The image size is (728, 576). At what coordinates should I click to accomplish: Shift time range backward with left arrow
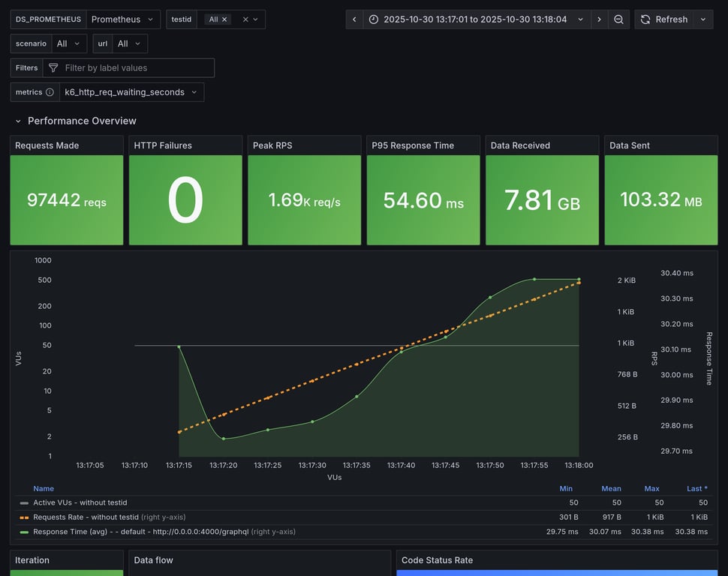[x=354, y=19]
